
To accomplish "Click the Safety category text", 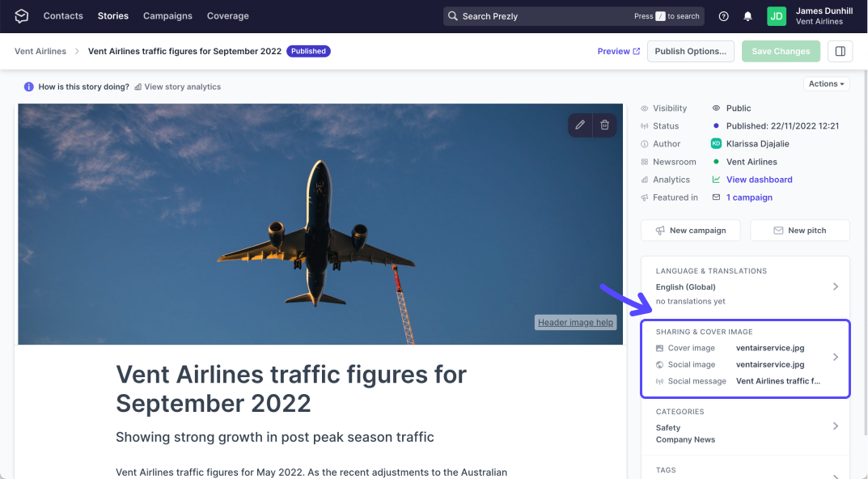I will [668, 428].
